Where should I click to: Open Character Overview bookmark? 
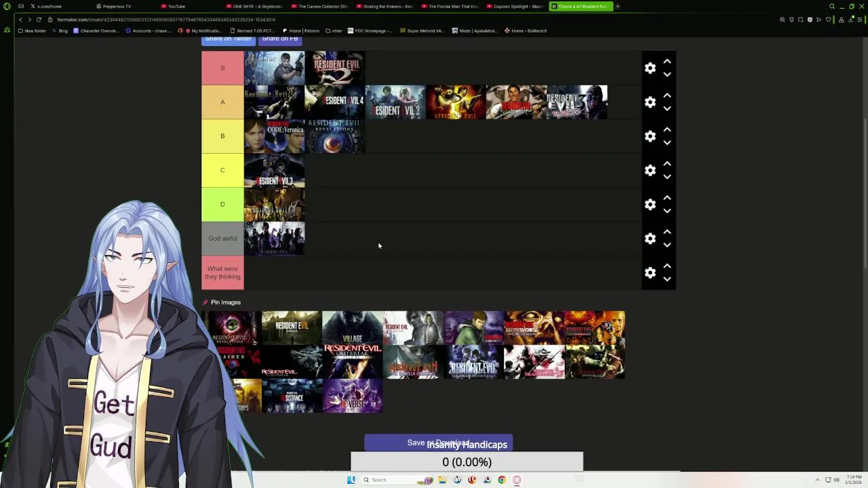pyautogui.click(x=97, y=30)
